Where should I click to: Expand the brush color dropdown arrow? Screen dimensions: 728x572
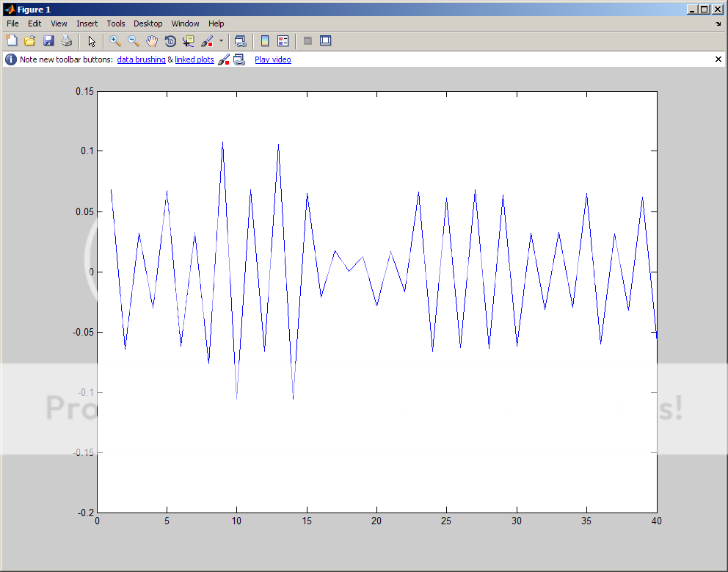coord(221,41)
